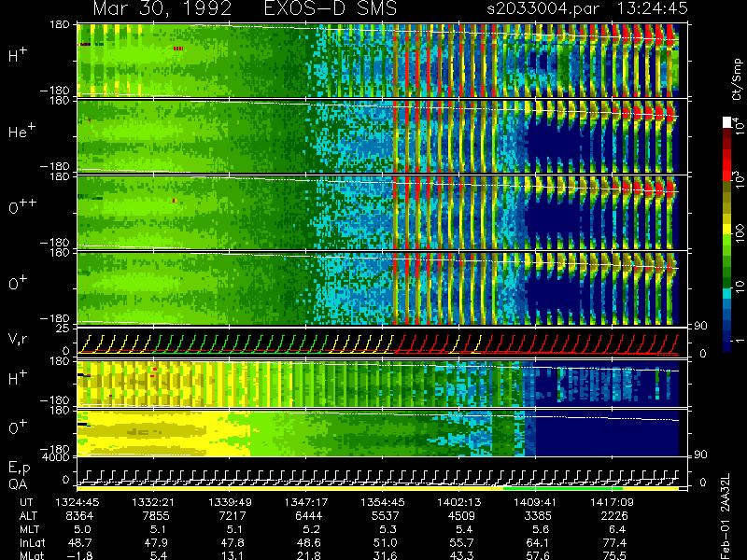The height and width of the screenshot is (560, 747).
Task: Click altitude value '8364'
Action: click(x=79, y=516)
